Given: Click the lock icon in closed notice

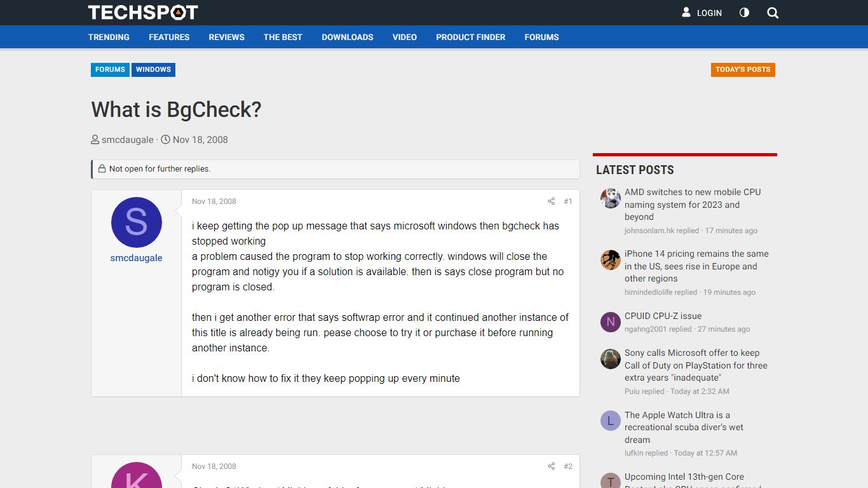Looking at the screenshot, I should coord(102,169).
